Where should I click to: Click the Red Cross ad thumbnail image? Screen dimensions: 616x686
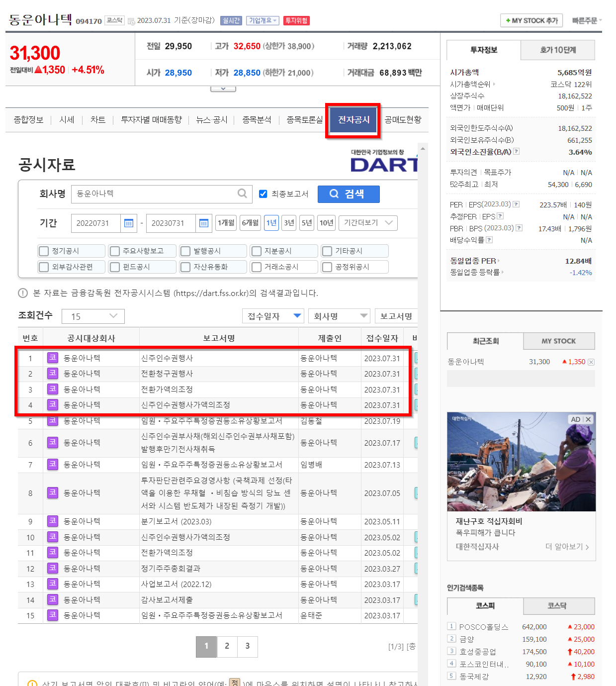(521, 462)
